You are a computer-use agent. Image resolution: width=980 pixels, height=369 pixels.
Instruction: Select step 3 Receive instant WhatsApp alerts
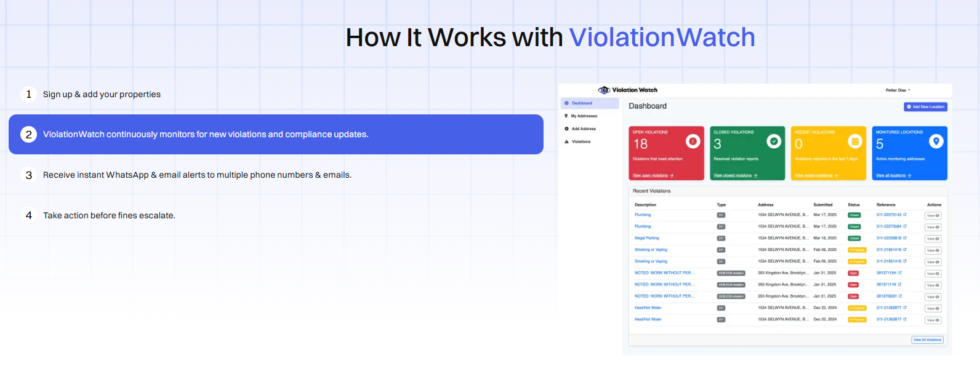point(276,175)
